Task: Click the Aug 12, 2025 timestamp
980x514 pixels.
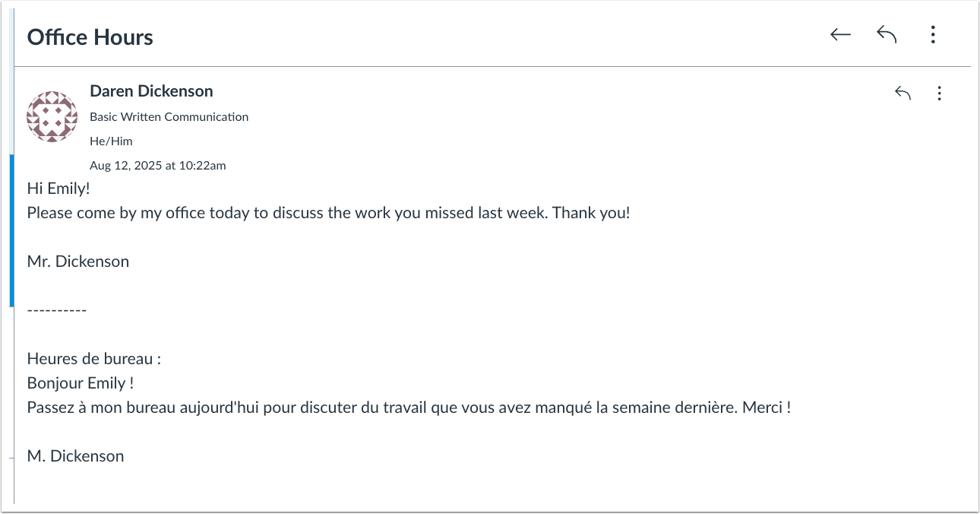Action: pyautogui.click(x=157, y=165)
